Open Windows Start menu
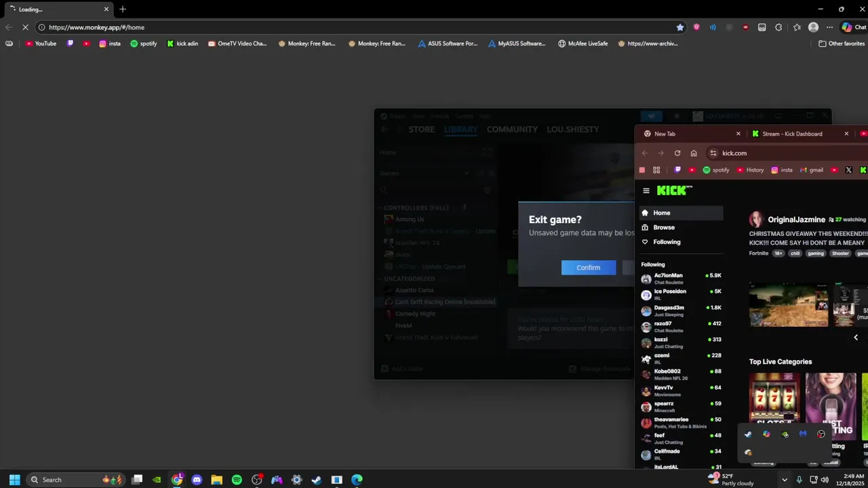Viewport: 868px width, 488px height. pyautogui.click(x=15, y=480)
